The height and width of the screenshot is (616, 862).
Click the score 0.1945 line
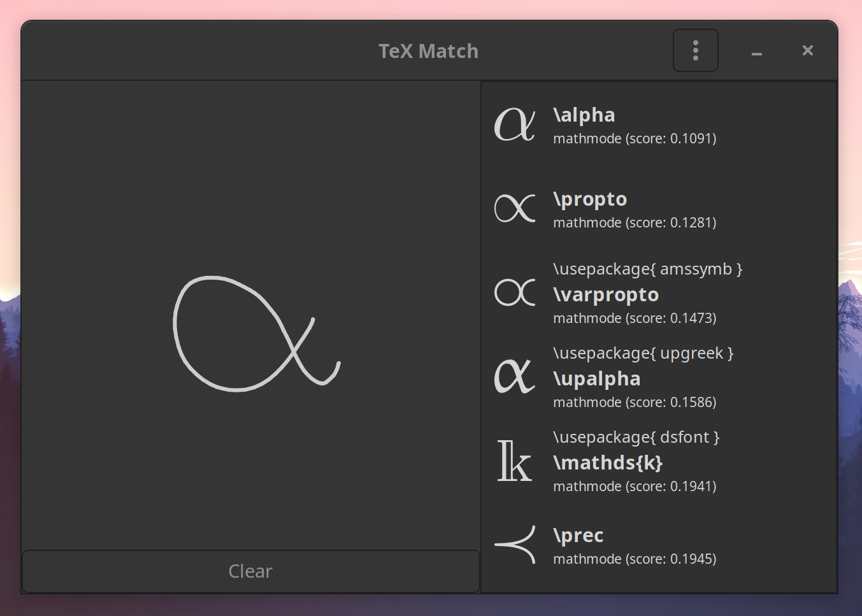click(x=635, y=559)
